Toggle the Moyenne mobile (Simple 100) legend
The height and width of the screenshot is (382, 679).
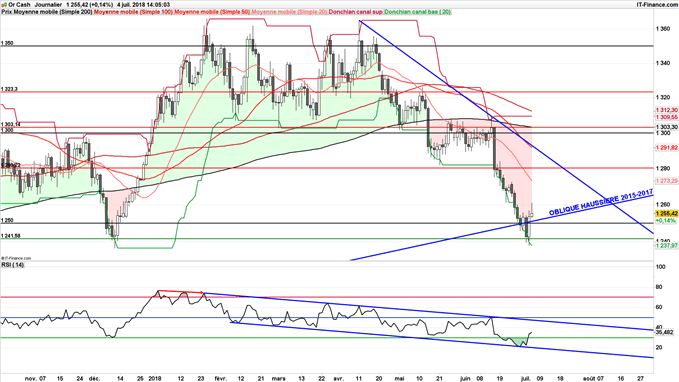pos(133,12)
